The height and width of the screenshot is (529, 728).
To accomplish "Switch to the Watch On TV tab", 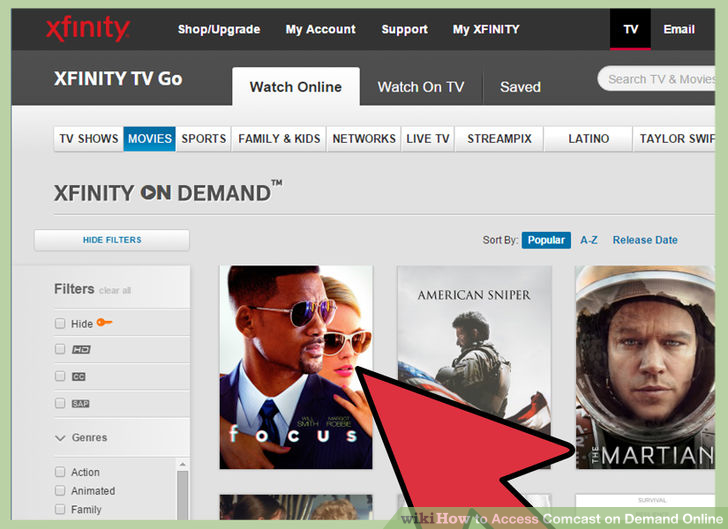I will tap(421, 87).
